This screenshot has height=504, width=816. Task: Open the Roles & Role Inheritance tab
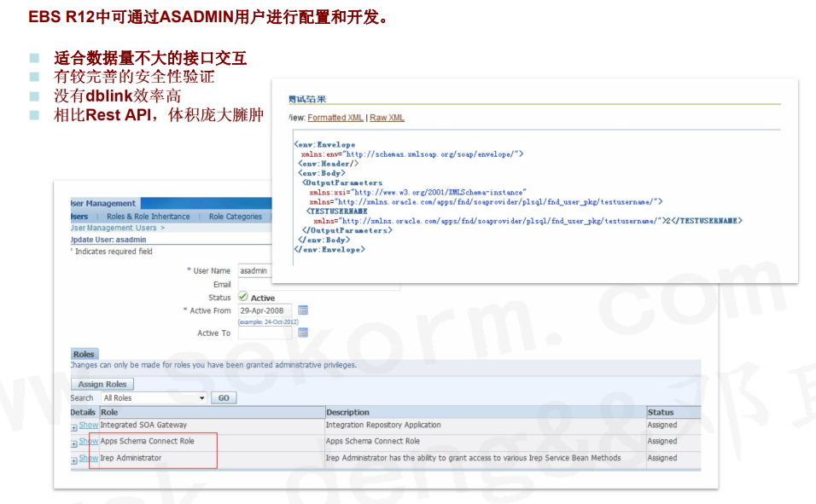(x=149, y=217)
